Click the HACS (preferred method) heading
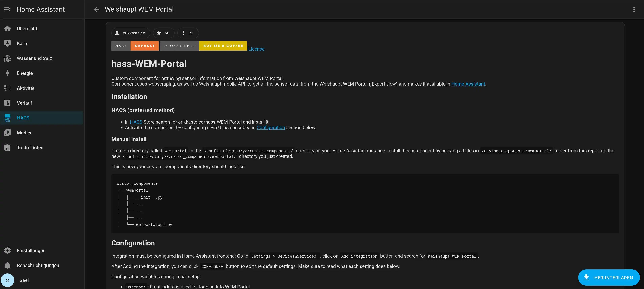Viewport: 644px width, 289px height. pos(143,110)
